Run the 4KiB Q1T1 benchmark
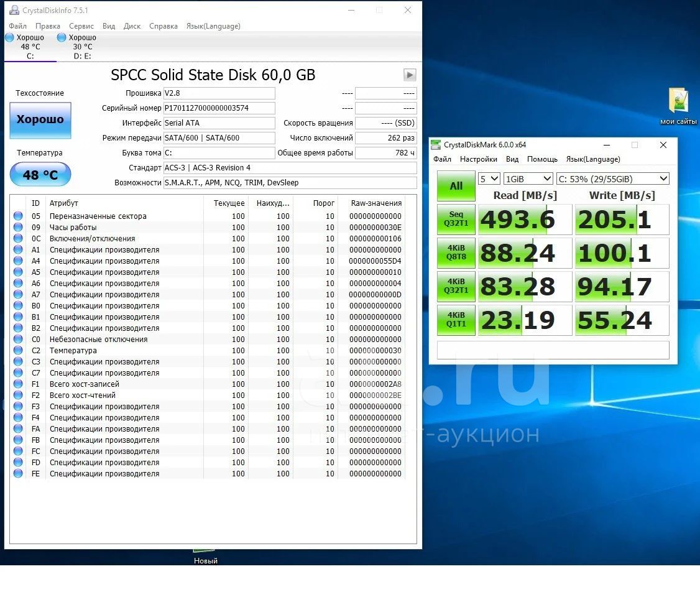Screen dimensions: 700x597 click(456, 320)
